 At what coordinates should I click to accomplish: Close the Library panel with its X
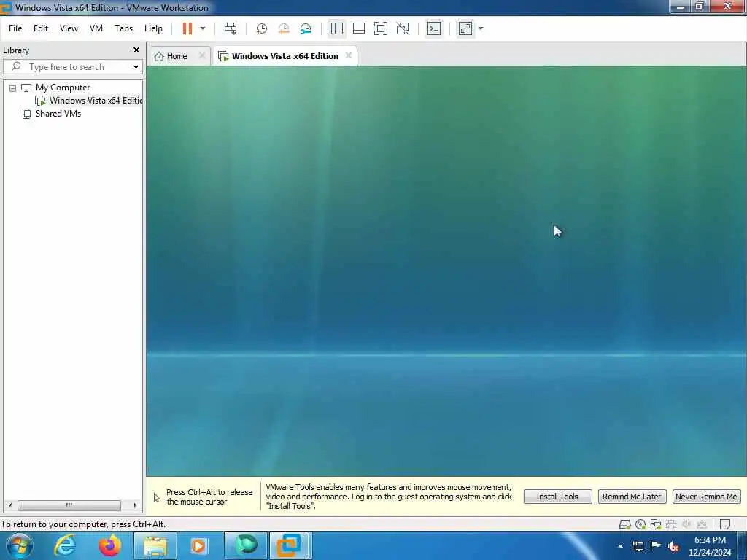point(136,50)
